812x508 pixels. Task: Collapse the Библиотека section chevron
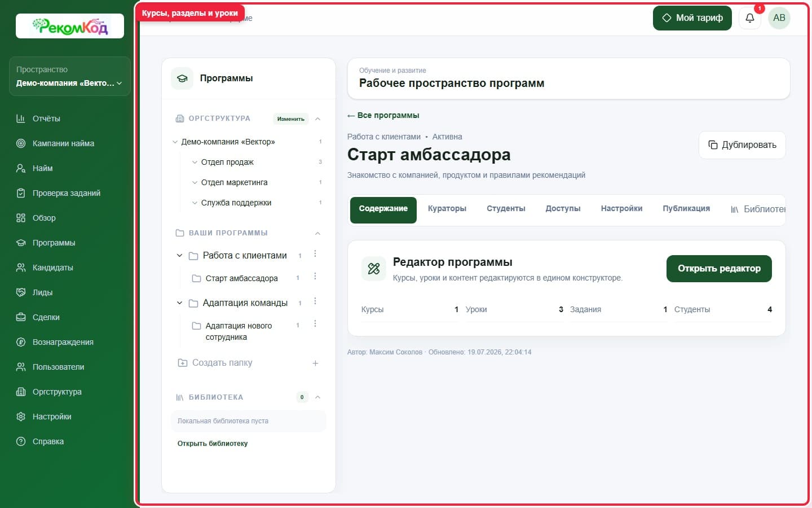(317, 397)
